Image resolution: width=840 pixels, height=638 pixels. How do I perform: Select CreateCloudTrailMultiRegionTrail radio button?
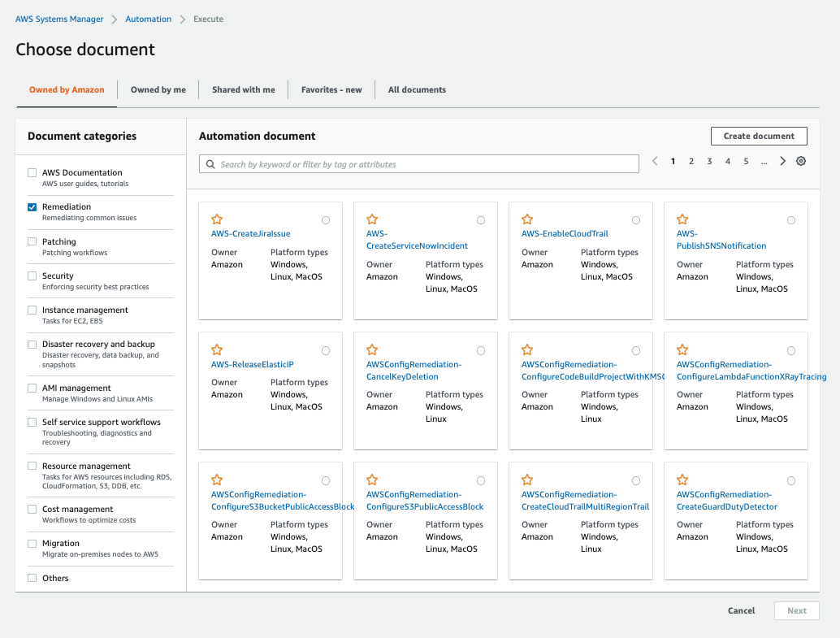pyautogui.click(x=636, y=481)
